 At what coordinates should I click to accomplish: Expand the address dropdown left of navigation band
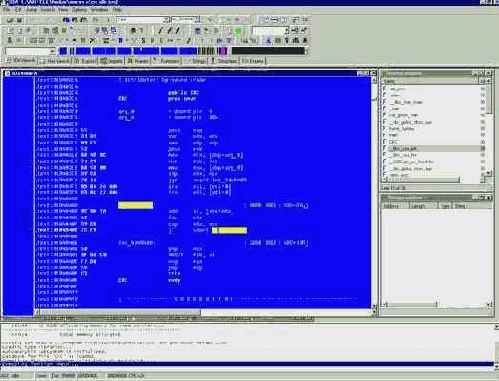(52, 51)
